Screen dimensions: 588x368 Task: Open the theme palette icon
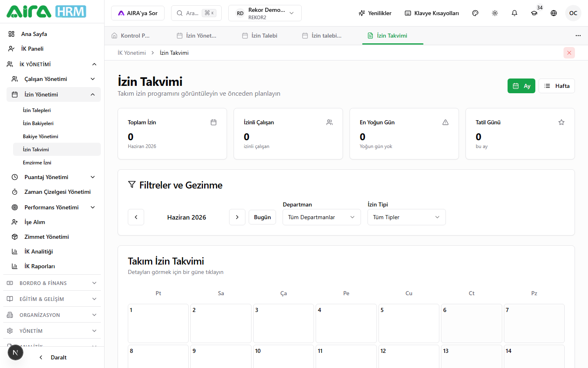coord(475,13)
